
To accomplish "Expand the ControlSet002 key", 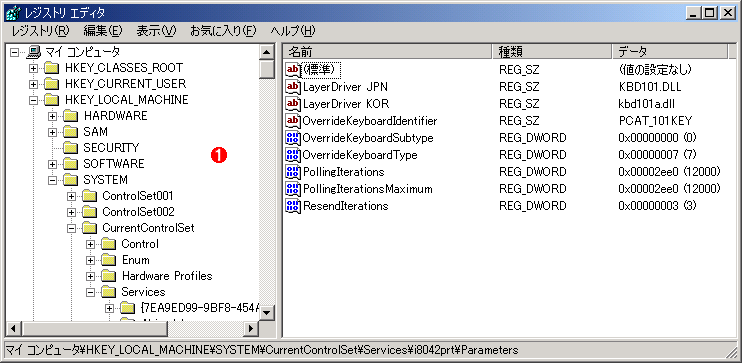I will point(71,212).
